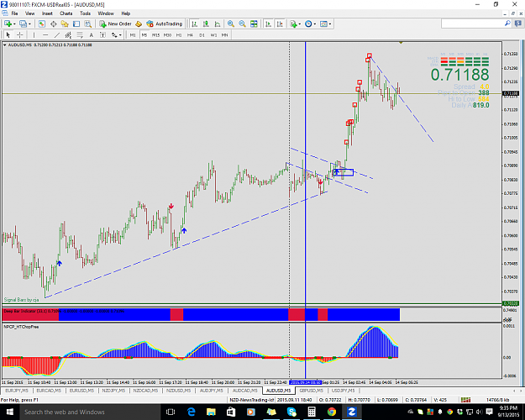Image resolution: width=525 pixels, height=420 pixels.
Task: Select the Trendline drawing tool
Action: tap(57, 34)
